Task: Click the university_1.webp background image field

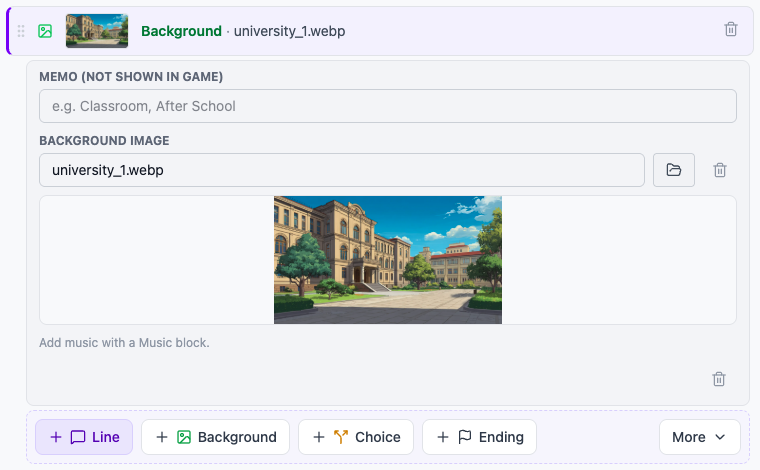Action: (x=342, y=170)
